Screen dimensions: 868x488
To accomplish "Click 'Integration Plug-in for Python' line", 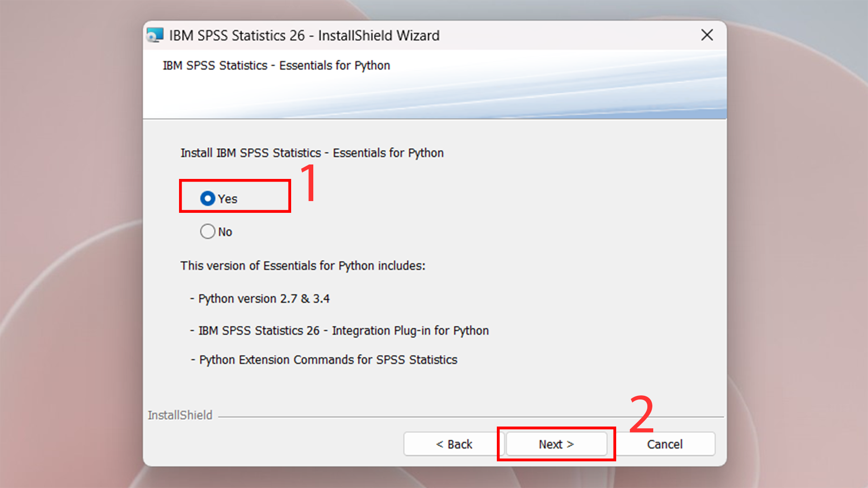I will coord(340,331).
